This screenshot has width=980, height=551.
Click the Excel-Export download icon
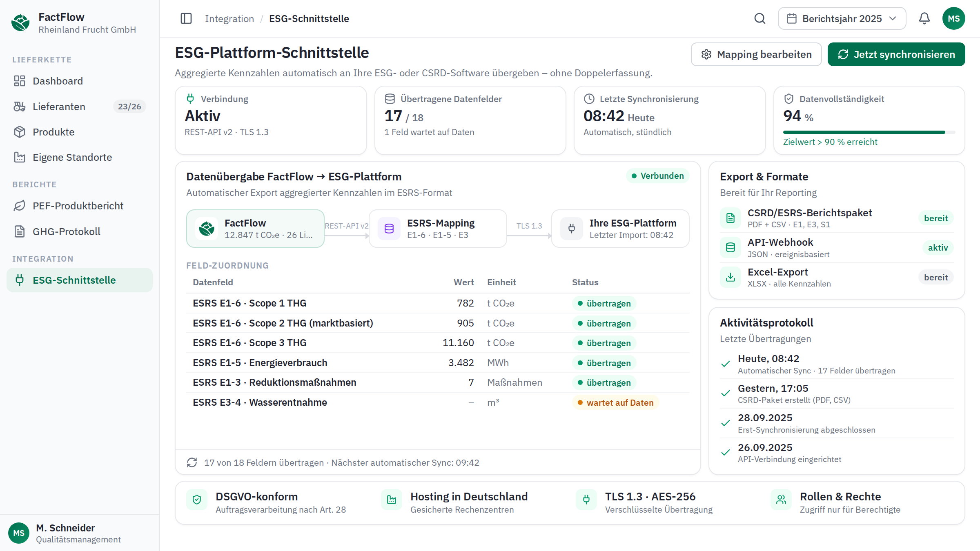point(731,277)
